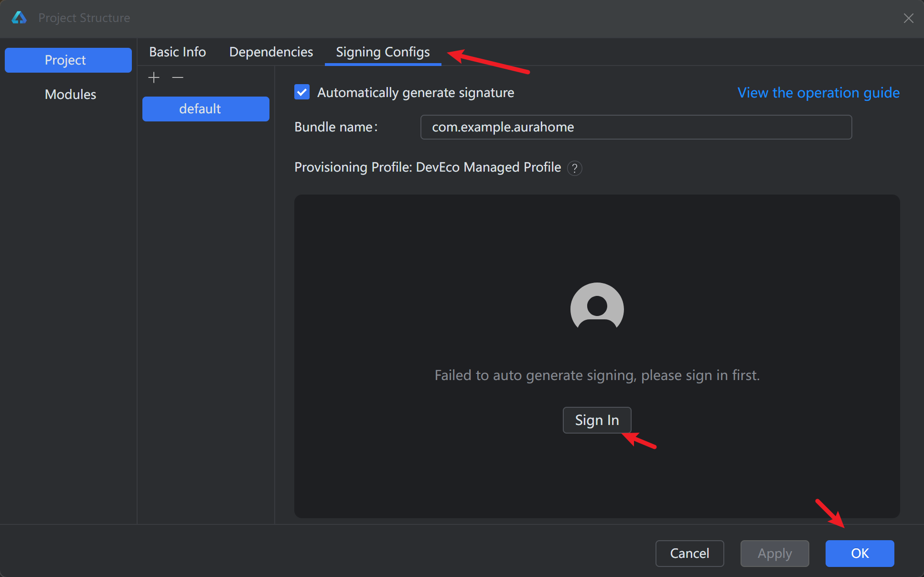This screenshot has width=924, height=577.
Task: Click the Provisioning Profile help question mark
Action: click(x=575, y=168)
